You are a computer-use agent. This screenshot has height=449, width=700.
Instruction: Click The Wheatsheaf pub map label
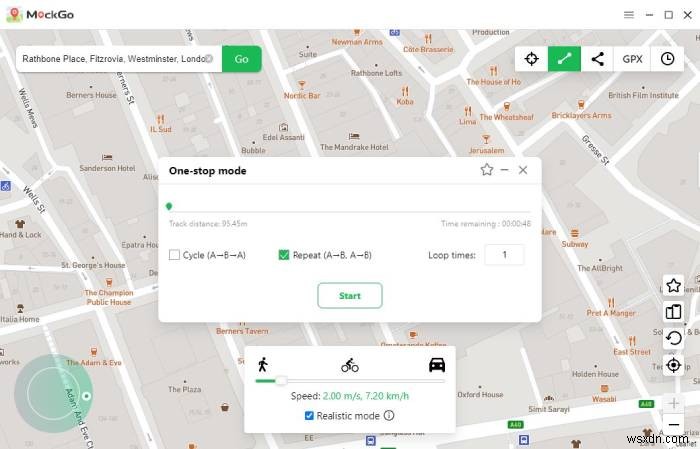click(x=506, y=117)
